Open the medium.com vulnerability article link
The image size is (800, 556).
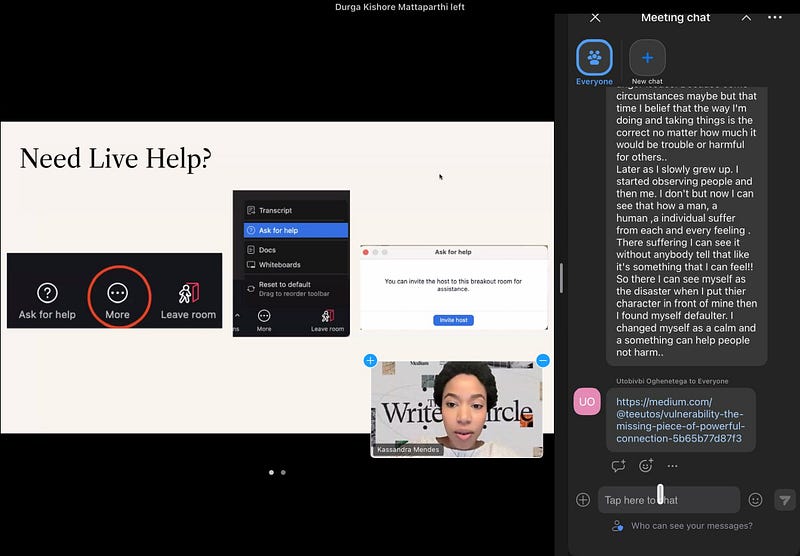tap(680, 420)
